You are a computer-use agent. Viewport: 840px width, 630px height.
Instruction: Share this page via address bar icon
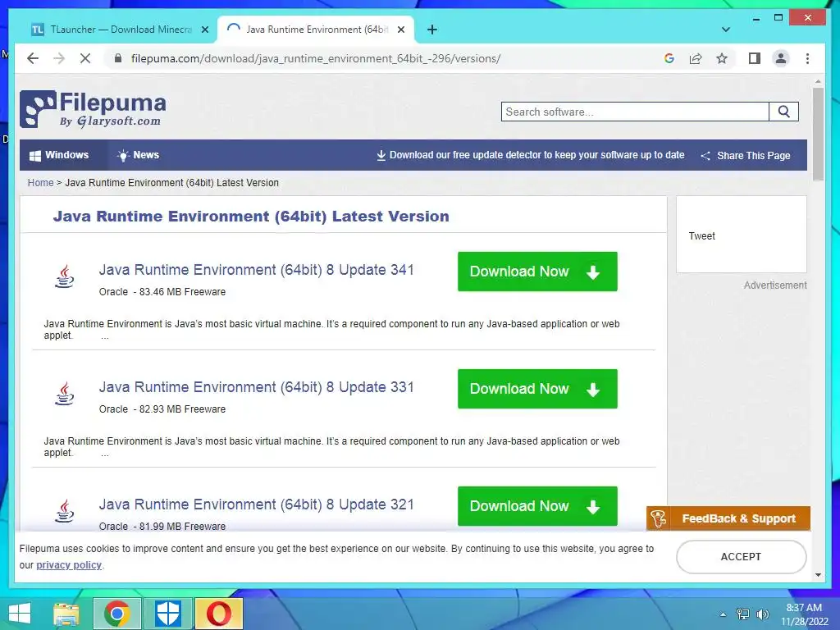point(696,58)
